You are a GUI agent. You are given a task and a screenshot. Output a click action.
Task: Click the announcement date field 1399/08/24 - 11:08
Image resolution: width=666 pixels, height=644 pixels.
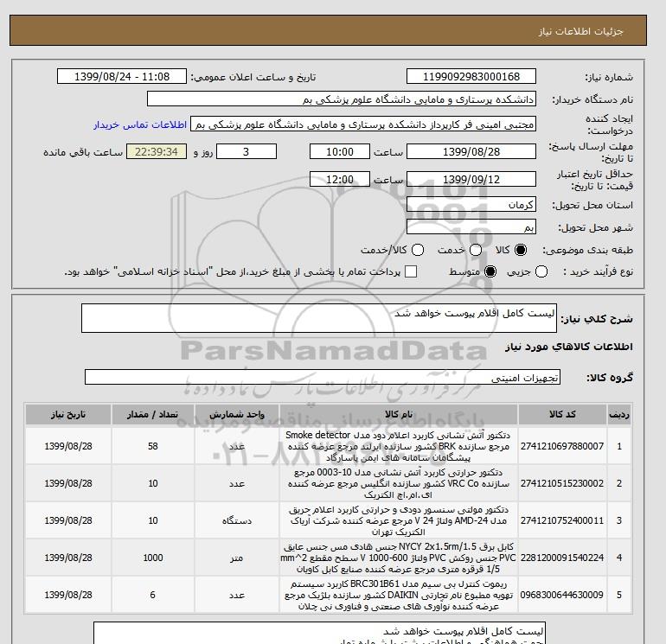(122, 76)
